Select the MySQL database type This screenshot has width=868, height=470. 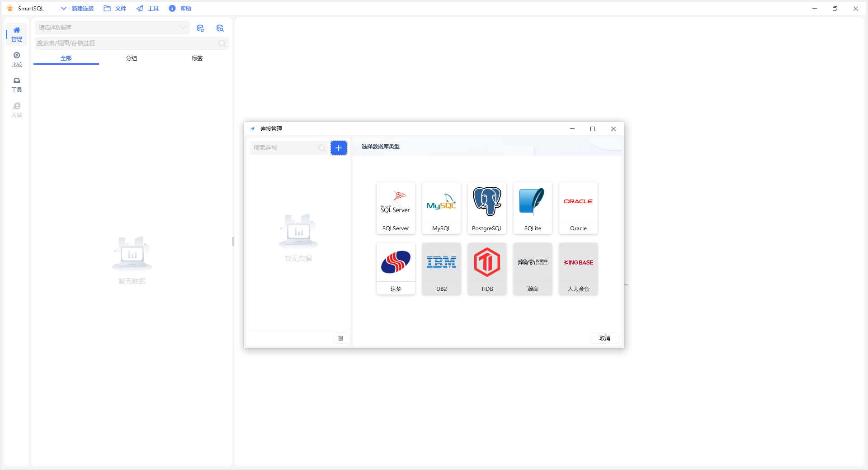[441, 208]
